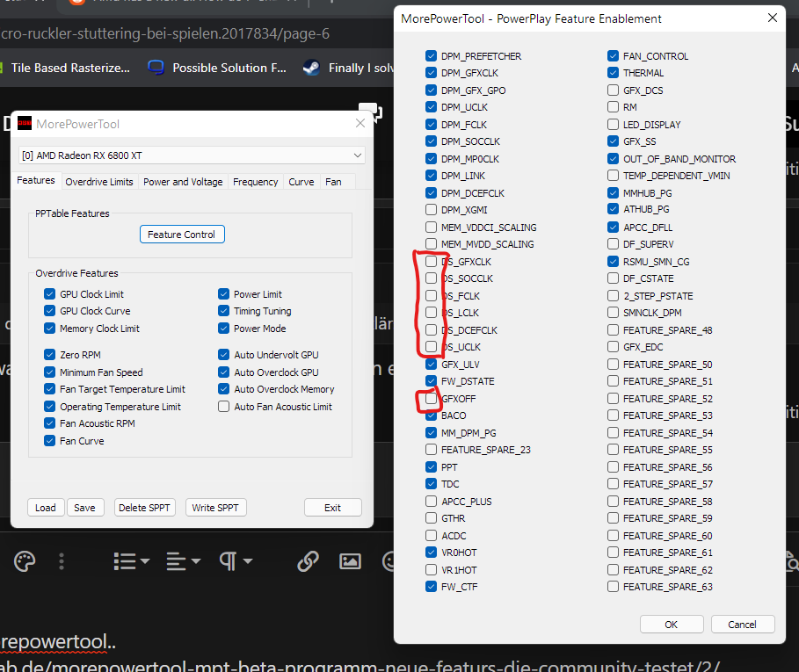
Task: Uncheck the RSMU_SMN_CG checkbox
Action: pos(613,261)
